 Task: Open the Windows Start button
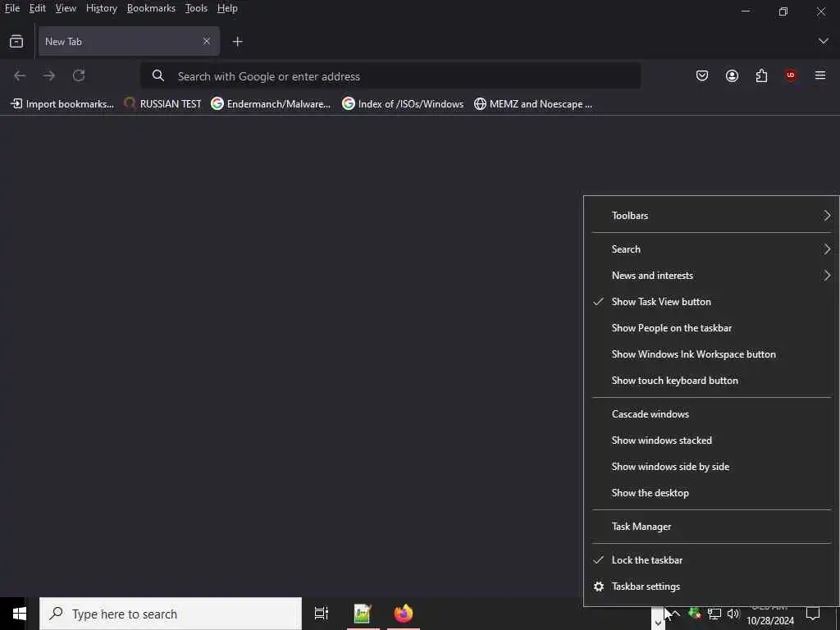20,614
